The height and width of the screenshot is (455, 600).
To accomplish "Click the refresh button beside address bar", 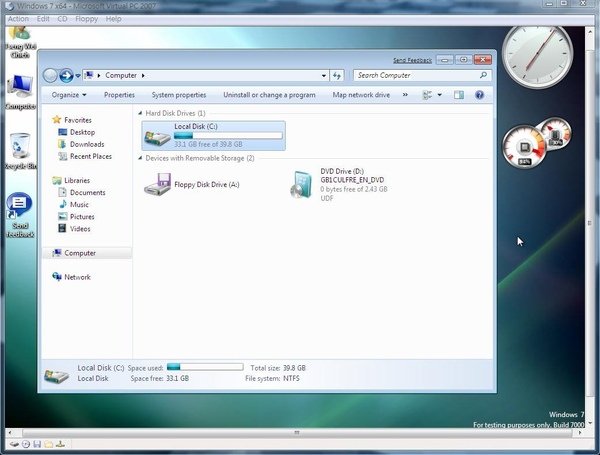I will coord(337,75).
